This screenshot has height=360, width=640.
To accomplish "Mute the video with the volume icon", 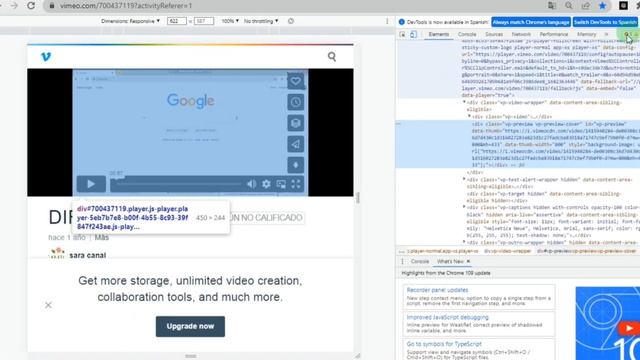I will (251, 184).
